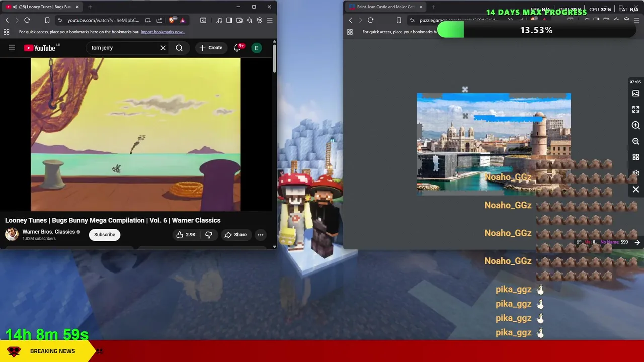Open the Warner Bros. Classics channel name
The image size is (644, 362).
[x=48, y=232]
